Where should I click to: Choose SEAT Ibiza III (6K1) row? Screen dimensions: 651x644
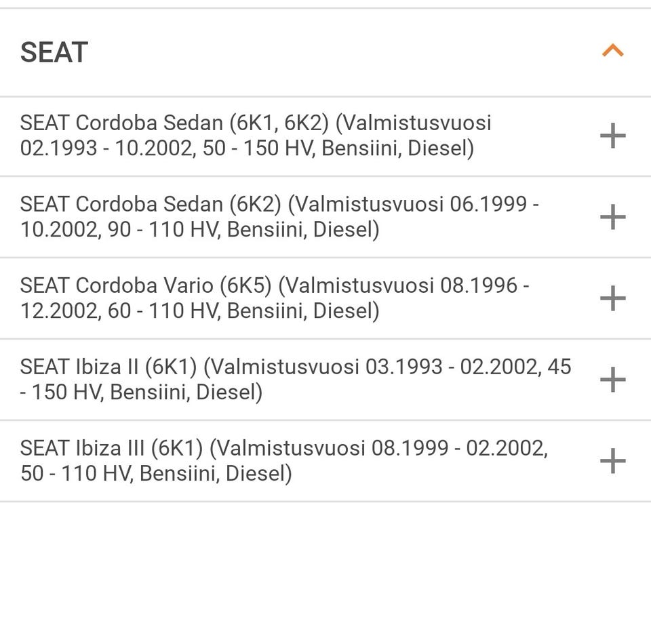click(x=112, y=448)
